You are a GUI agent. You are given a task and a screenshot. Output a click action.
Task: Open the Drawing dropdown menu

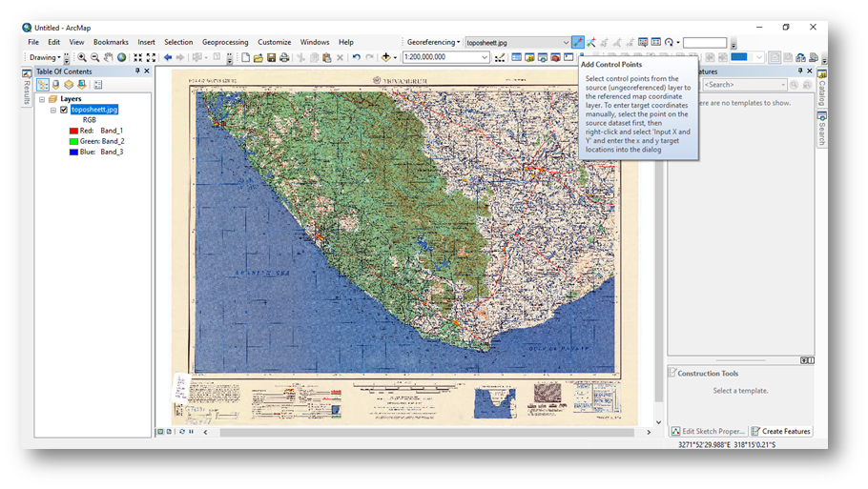(45, 57)
